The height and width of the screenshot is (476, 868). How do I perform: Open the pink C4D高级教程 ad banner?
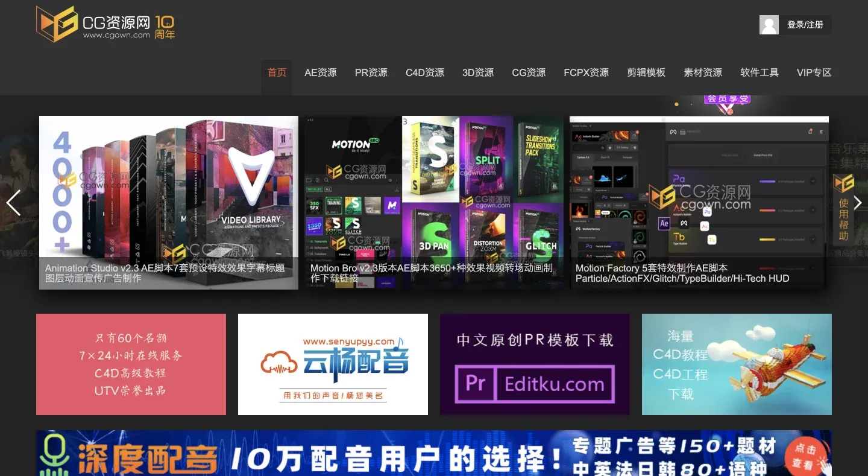coord(131,364)
